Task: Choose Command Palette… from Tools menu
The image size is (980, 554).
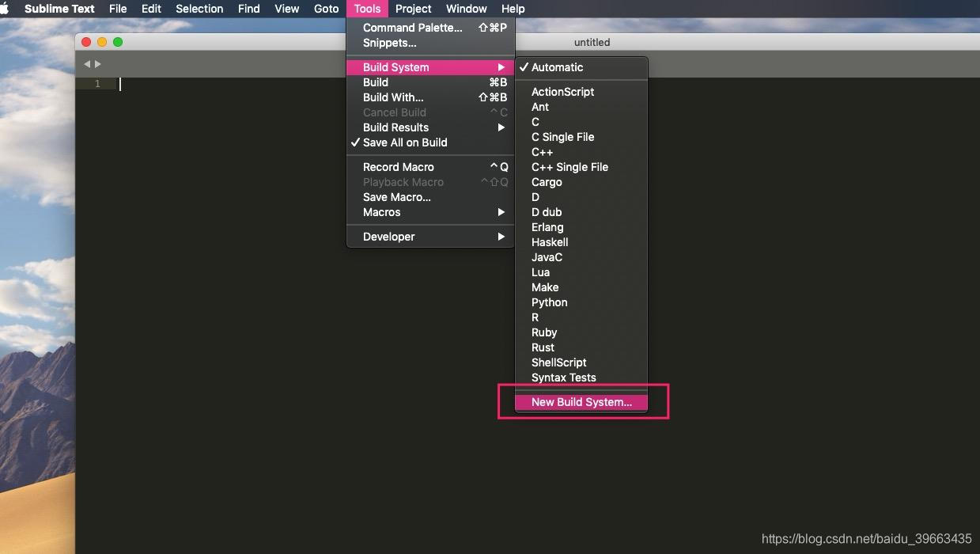Action: click(x=430, y=28)
